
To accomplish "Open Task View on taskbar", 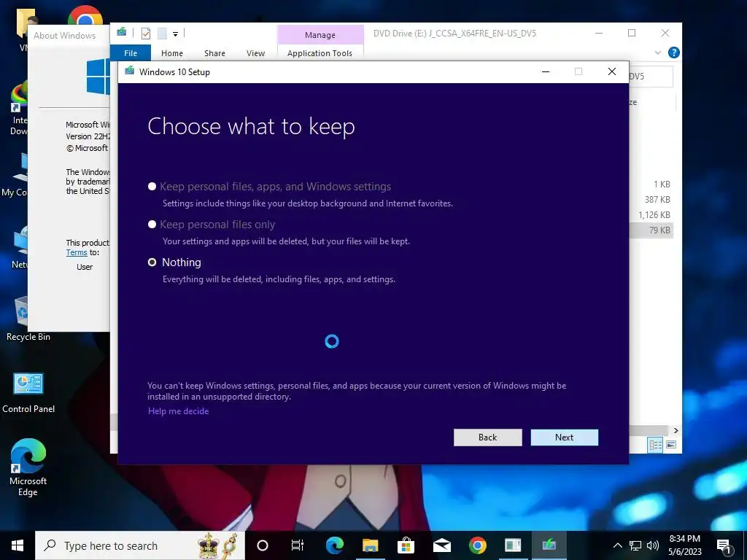I will tap(298, 545).
